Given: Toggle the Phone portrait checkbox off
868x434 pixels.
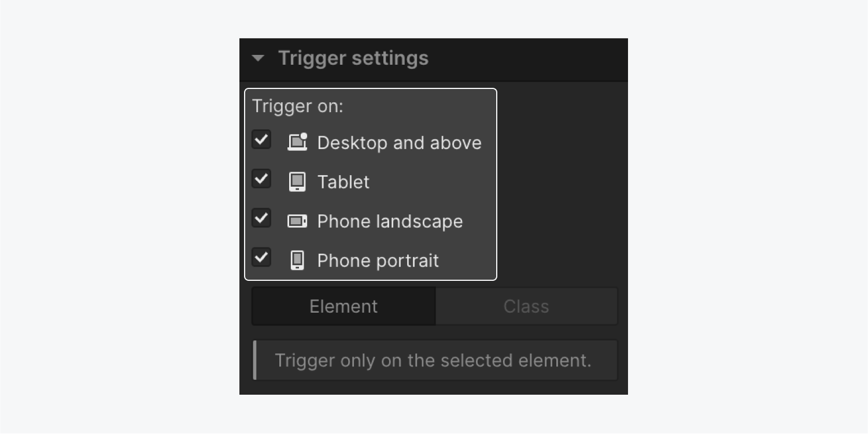Looking at the screenshot, I should [261, 257].
